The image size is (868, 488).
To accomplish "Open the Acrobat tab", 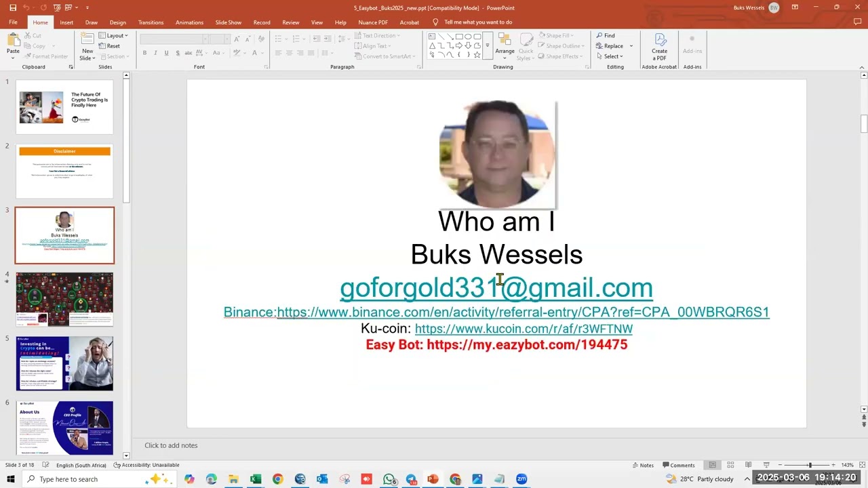I will pyautogui.click(x=410, y=22).
